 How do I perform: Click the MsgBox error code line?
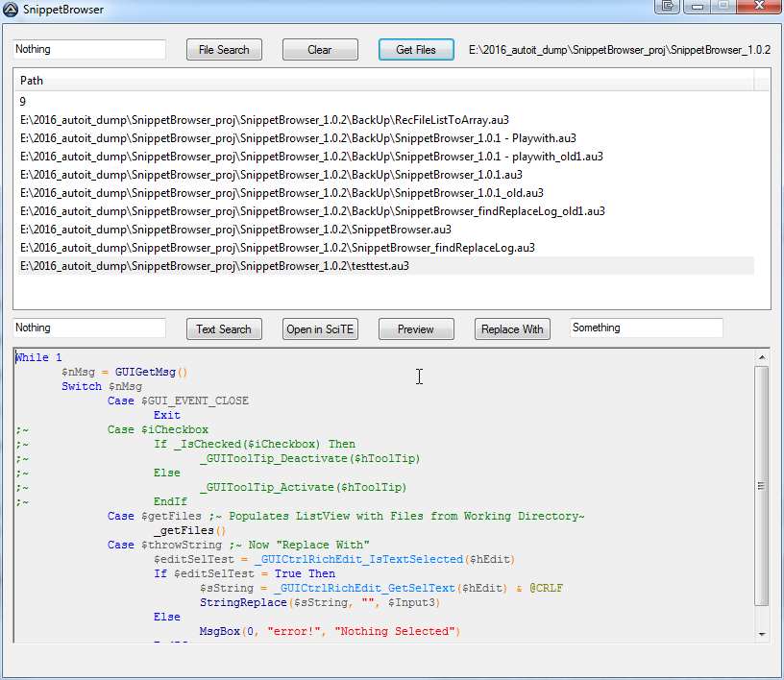[x=330, y=632]
